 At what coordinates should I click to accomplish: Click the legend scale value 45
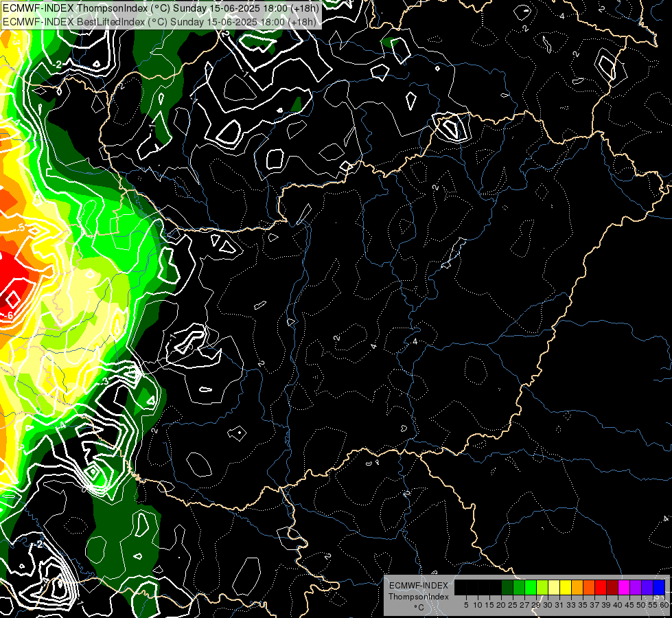pos(629,605)
